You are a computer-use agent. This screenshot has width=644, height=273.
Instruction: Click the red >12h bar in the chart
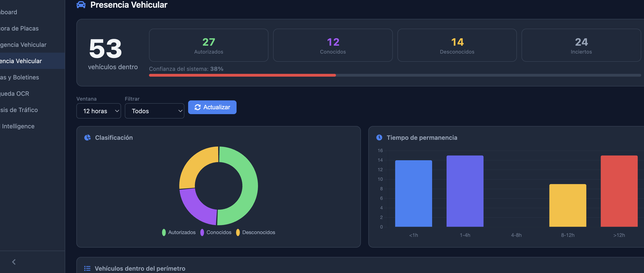[619, 191]
